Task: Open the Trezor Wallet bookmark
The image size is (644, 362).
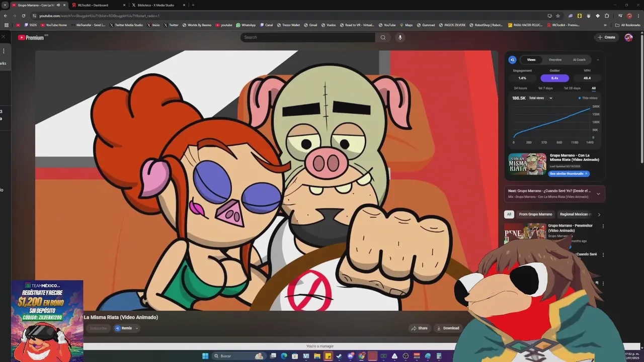Action: point(288,25)
